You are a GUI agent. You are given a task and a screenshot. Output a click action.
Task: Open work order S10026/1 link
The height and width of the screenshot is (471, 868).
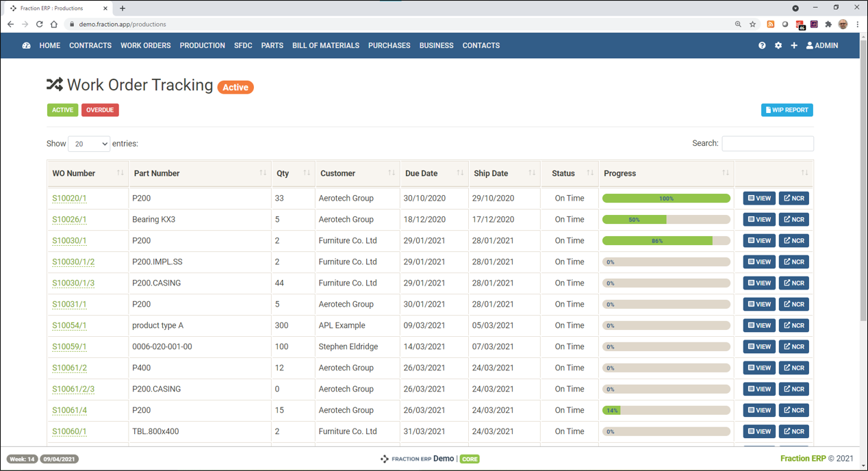click(x=69, y=220)
